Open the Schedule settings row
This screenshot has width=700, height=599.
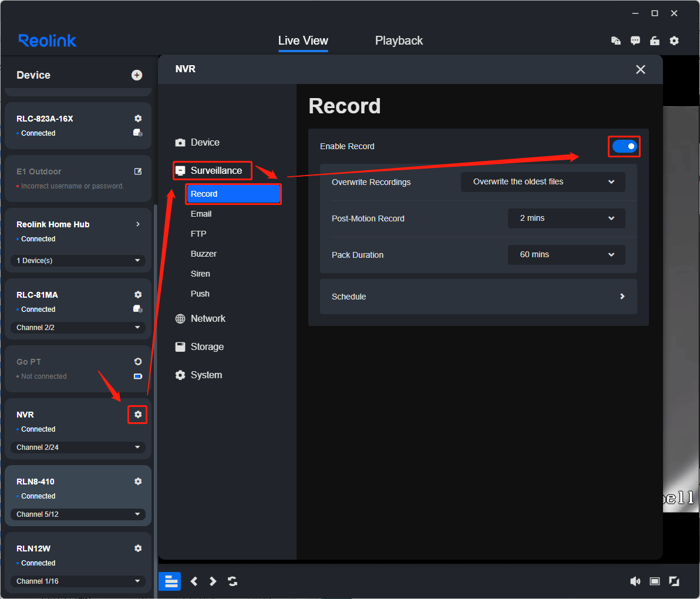(479, 297)
